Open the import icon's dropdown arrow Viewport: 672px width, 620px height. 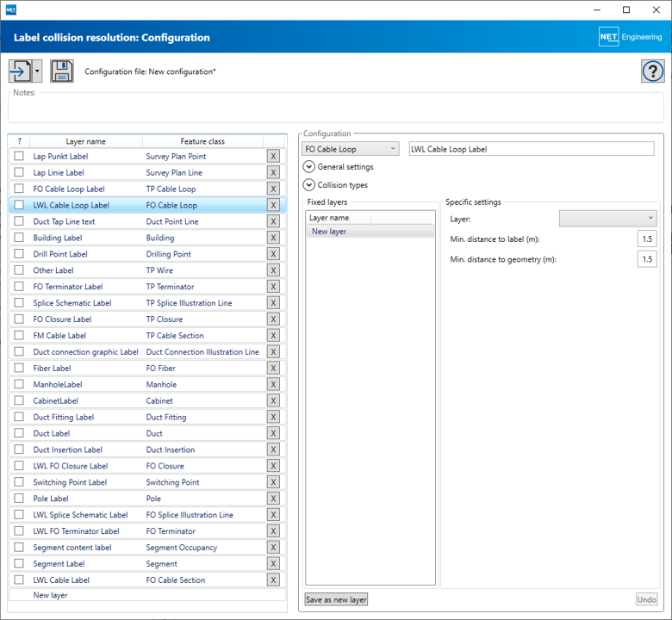37,71
